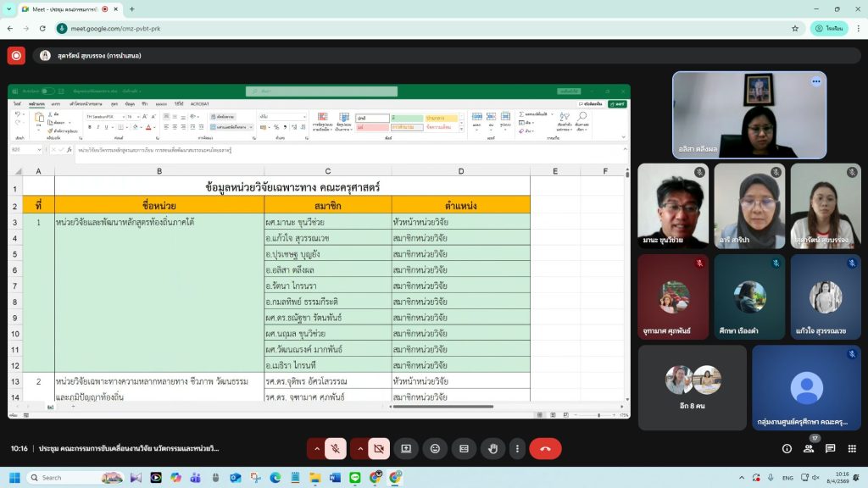Open more options three-dot menu in Meet
This screenshot has height=488, width=868.
517,449
